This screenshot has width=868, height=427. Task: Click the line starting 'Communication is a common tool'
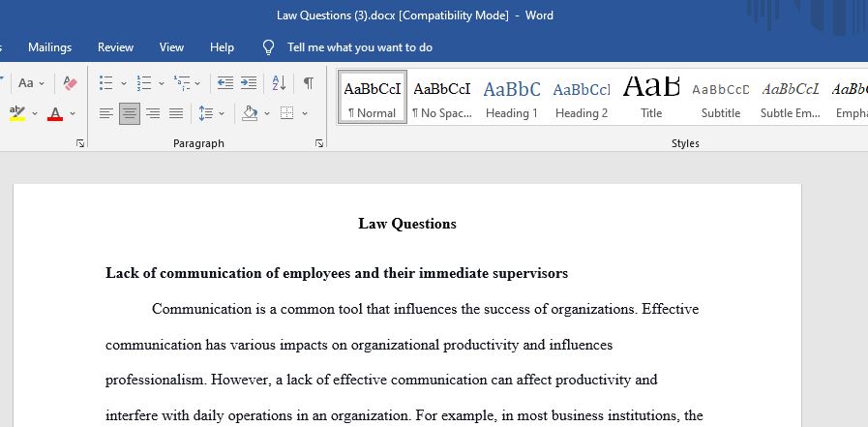coord(425,309)
